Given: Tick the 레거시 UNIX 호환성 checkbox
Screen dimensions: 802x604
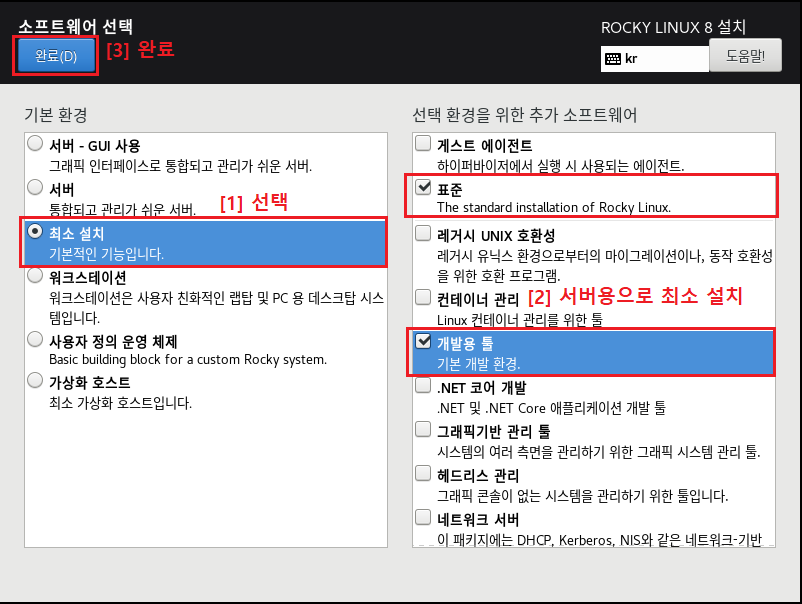Looking at the screenshot, I should (x=423, y=233).
